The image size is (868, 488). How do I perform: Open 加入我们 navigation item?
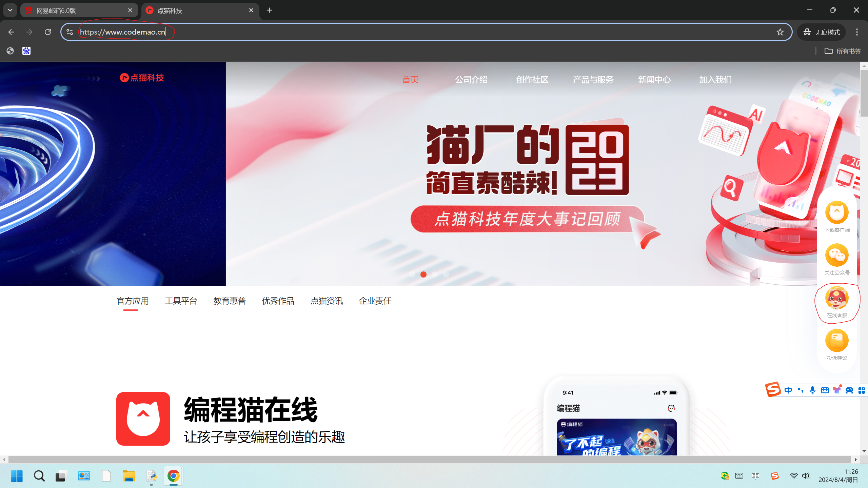point(715,80)
